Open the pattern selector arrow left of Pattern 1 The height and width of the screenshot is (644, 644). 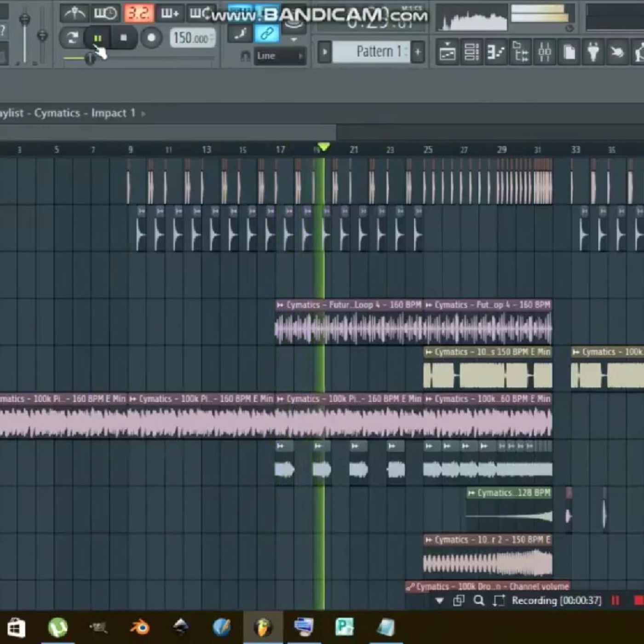pos(324,52)
